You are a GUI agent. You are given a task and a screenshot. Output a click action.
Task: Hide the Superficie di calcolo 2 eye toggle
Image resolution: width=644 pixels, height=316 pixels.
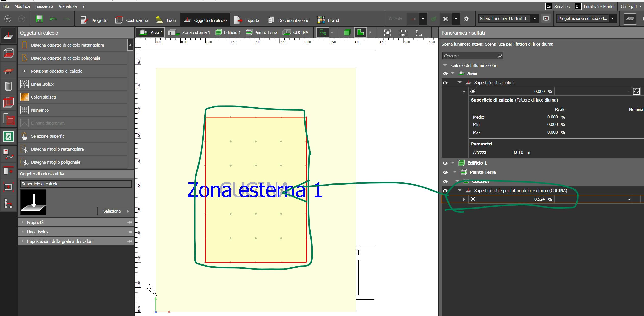pos(445,83)
